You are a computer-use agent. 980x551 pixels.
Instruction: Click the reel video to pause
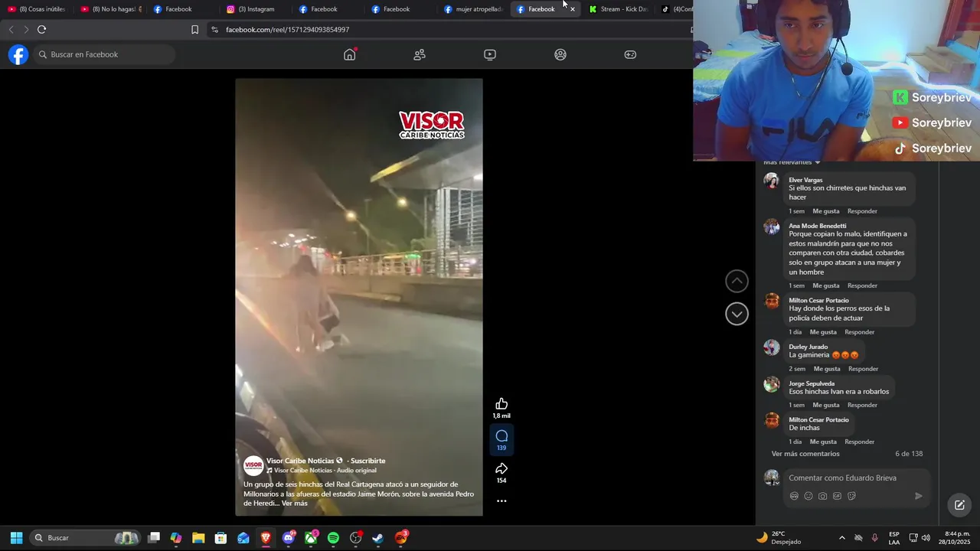359,297
